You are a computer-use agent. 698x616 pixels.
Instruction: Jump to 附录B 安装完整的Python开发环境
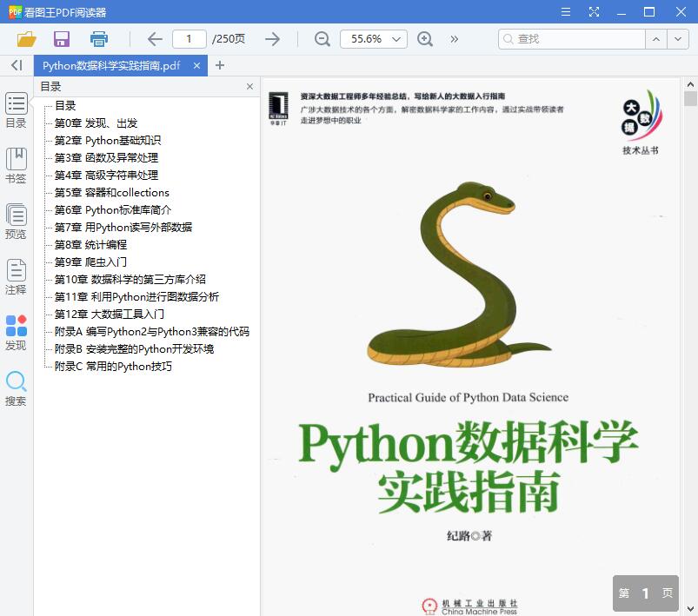pyautogui.click(x=134, y=348)
